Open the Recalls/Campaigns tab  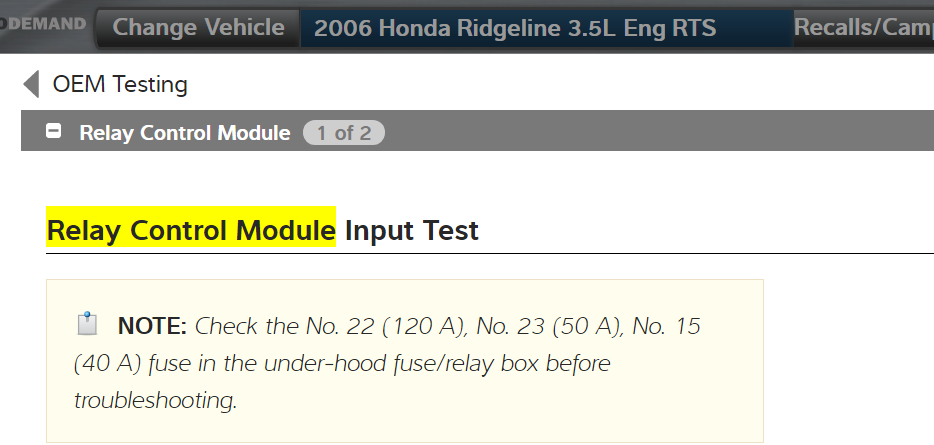click(x=863, y=28)
